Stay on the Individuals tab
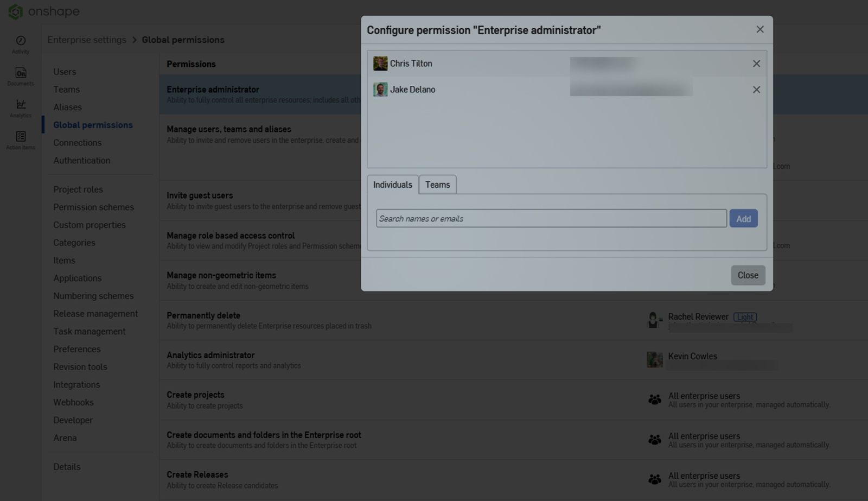Viewport: 868px width, 501px height. click(x=392, y=185)
